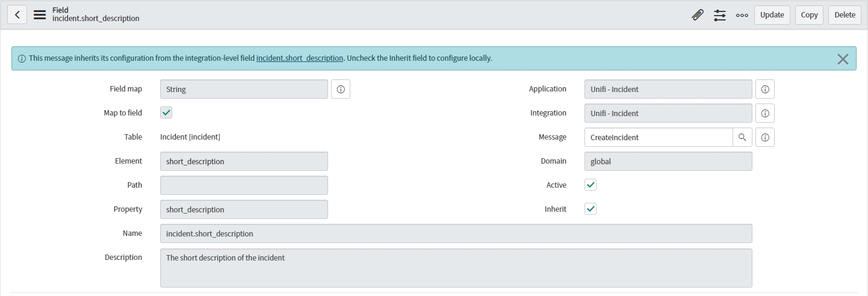Image resolution: width=868 pixels, height=296 pixels.
Task: Open the incident.short_description integration-level link
Action: click(x=299, y=58)
